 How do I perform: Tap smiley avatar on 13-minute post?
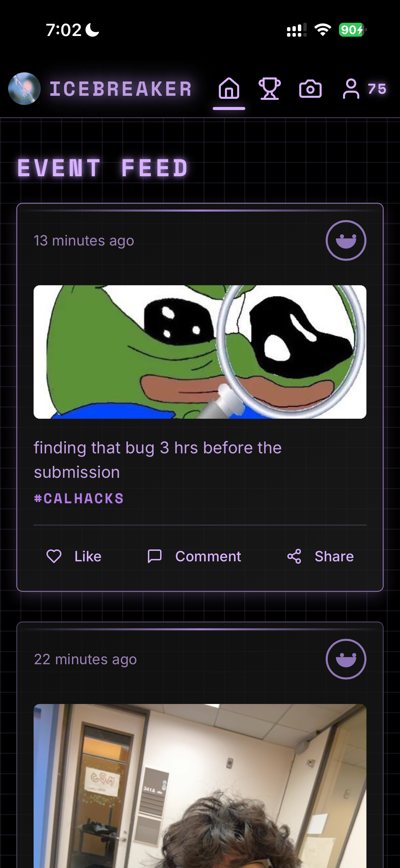[346, 240]
